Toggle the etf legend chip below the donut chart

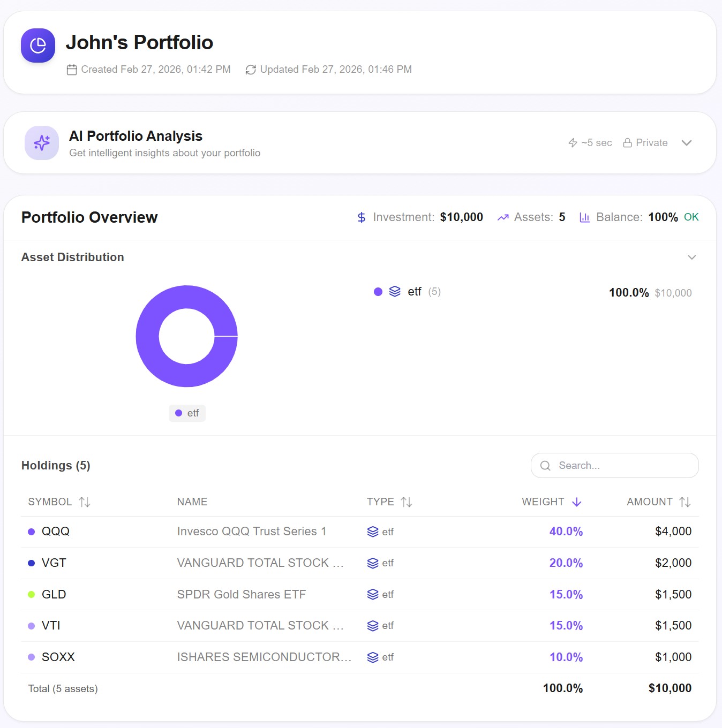[x=186, y=413]
